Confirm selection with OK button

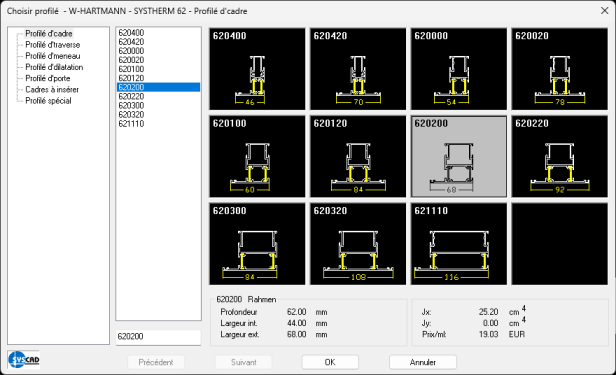coord(330,362)
